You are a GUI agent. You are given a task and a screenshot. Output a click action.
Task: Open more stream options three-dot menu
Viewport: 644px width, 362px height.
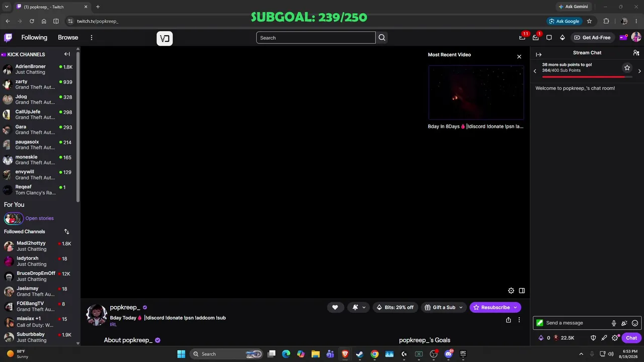[519, 320]
